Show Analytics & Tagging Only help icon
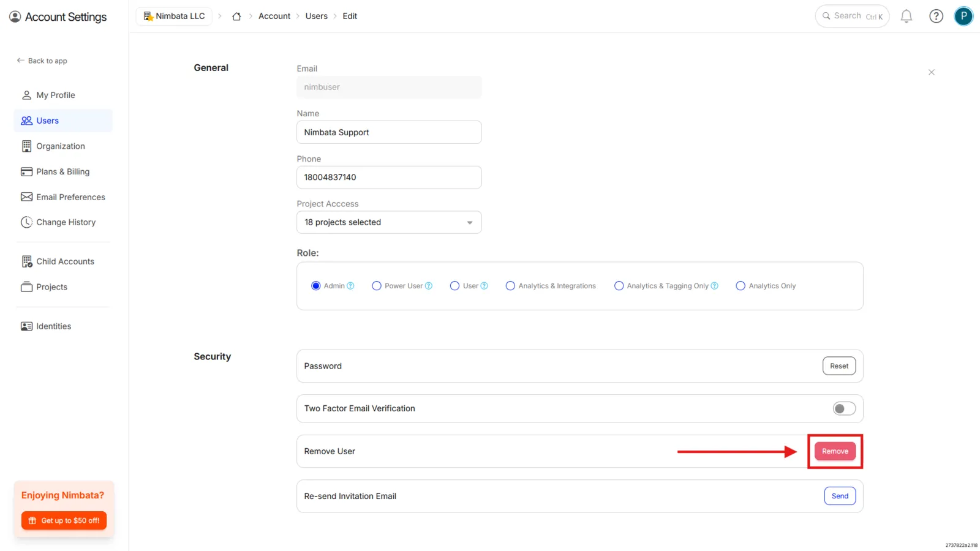 point(714,286)
